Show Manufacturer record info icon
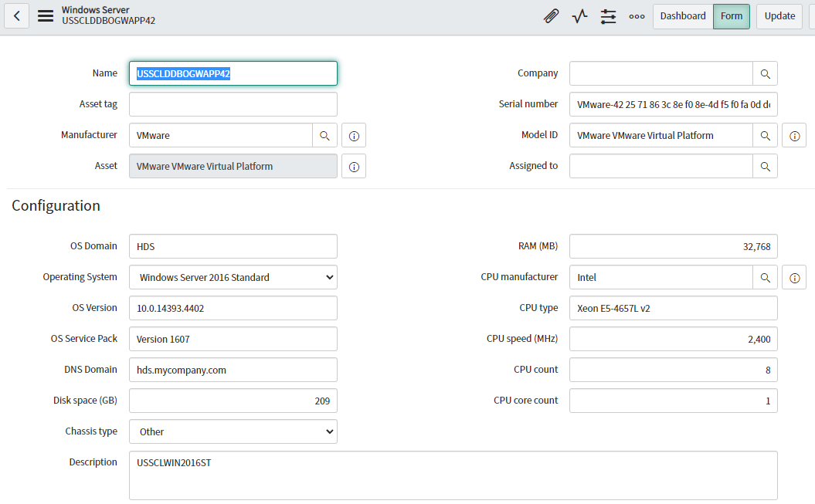Viewport: 815px width, 504px height. [x=354, y=135]
